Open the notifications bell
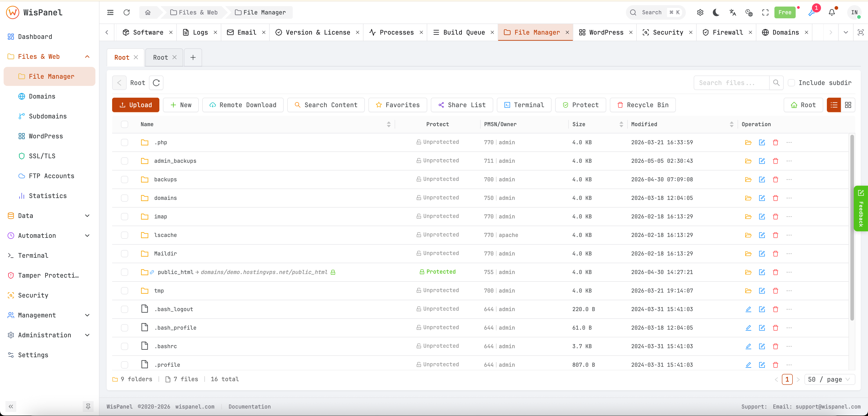Image resolution: width=868 pixels, height=416 pixels. coord(832,12)
